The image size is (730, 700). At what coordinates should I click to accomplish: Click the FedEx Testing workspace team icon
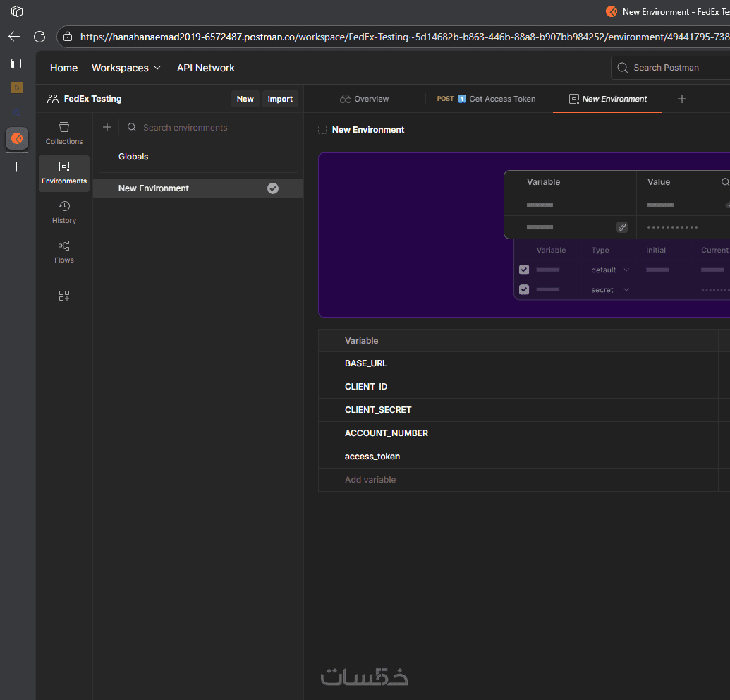(53, 99)
